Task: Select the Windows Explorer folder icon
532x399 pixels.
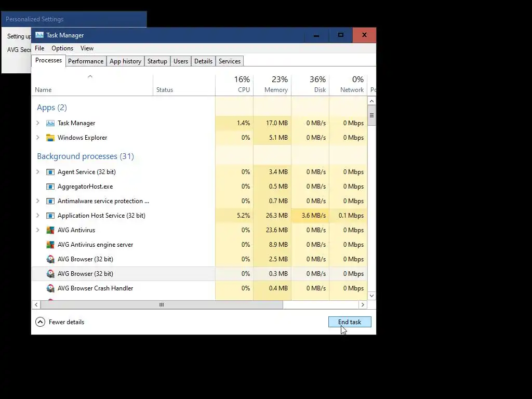Action: tap(50, 138)
